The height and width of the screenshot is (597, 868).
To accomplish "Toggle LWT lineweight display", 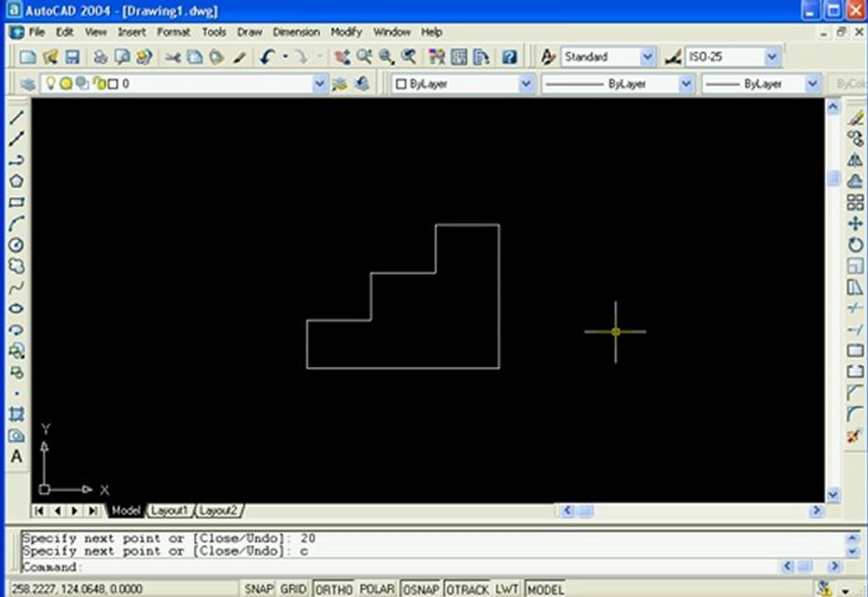I will (x=507, y=589).
